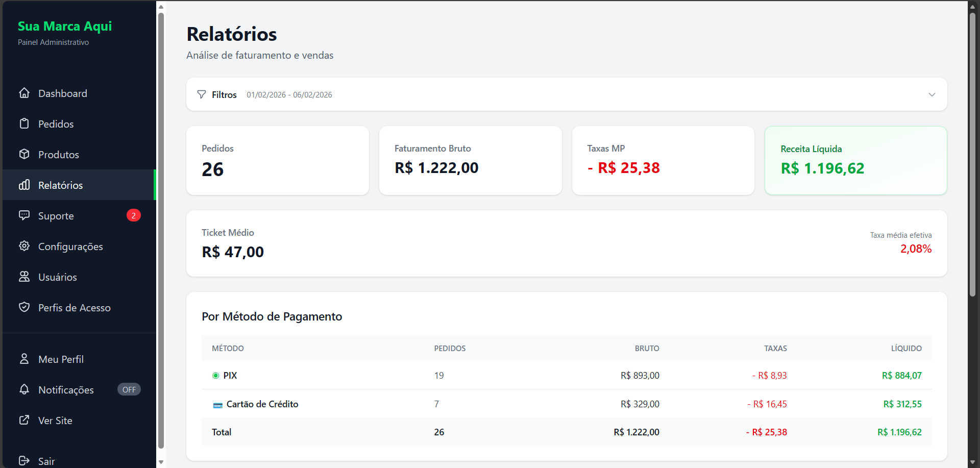The width and height of the screenshot is (980, 468).
Task: Click the Produtos box icon
Action: (24, 154)
